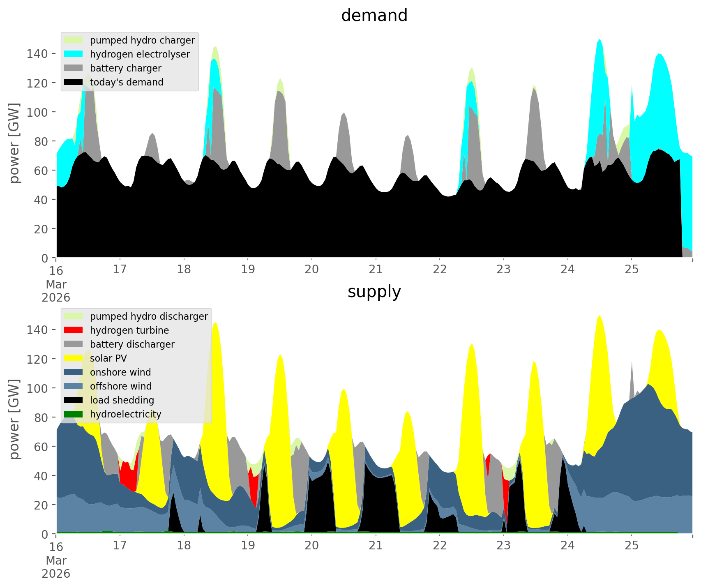Click the 100 y-axis tick on supply chart
The width and height of the screenshot is (701, 588).
point(37,388)
